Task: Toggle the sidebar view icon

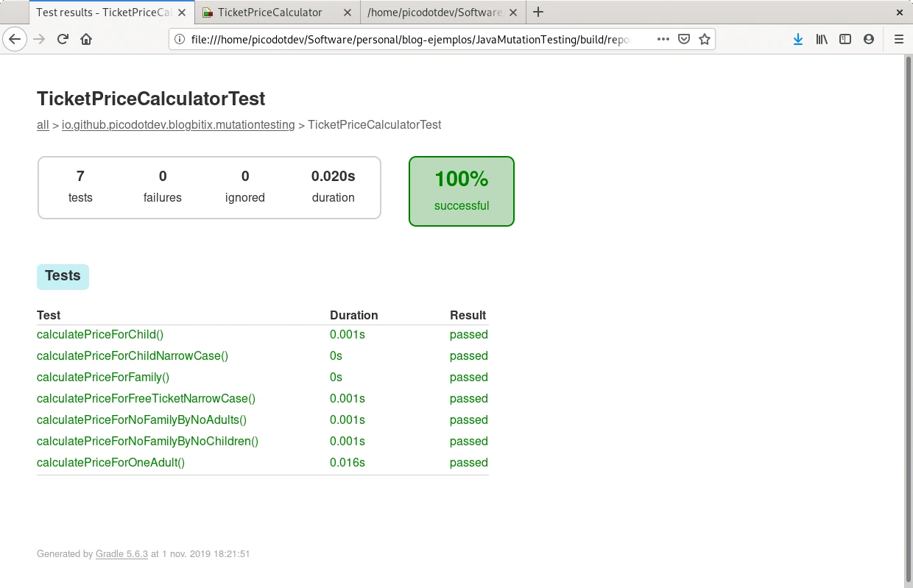Action: coord(845,40)
